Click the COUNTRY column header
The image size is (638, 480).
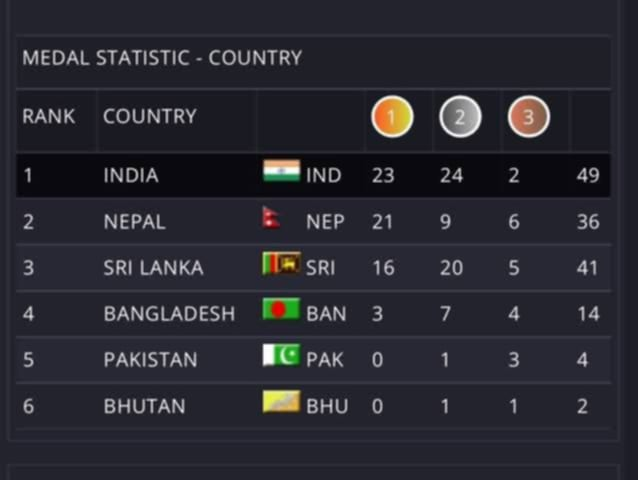[149, 116]
